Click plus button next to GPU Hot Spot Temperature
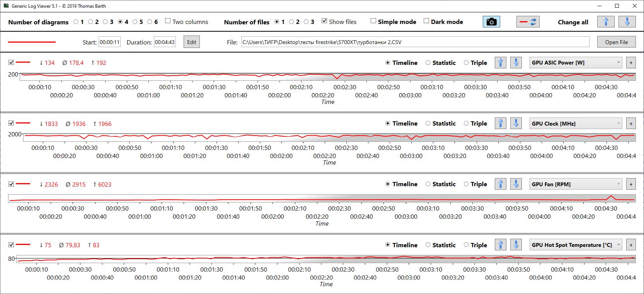Screen dimensions: 644x294 [631, 245]
